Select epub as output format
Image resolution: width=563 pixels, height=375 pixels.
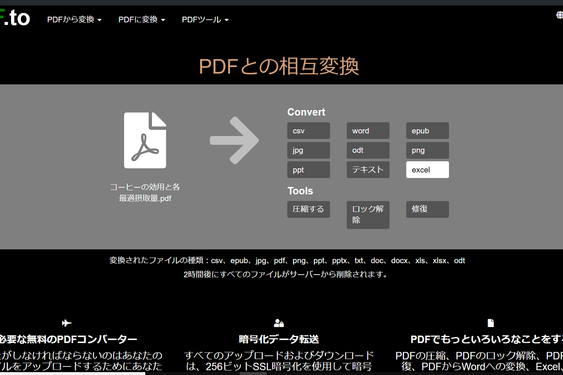pos(427,131)
